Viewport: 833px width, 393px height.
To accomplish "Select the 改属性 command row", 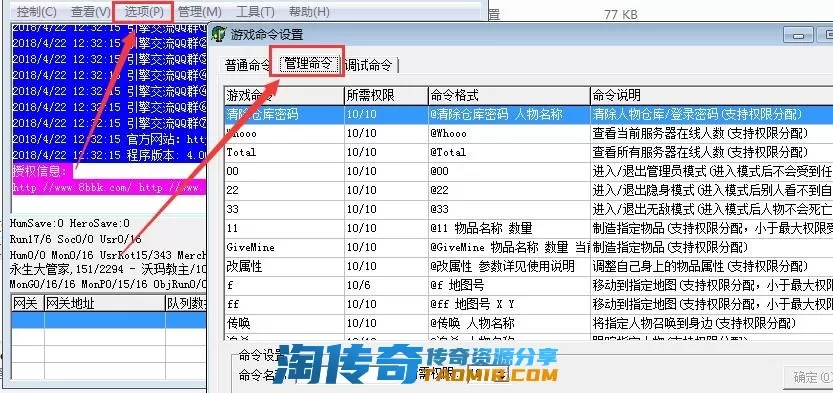I will click(528, 267).
